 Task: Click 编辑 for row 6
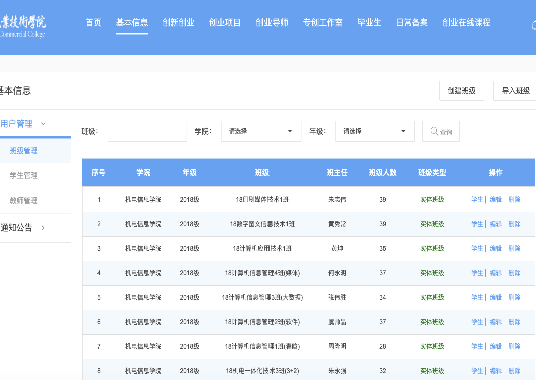496,322
